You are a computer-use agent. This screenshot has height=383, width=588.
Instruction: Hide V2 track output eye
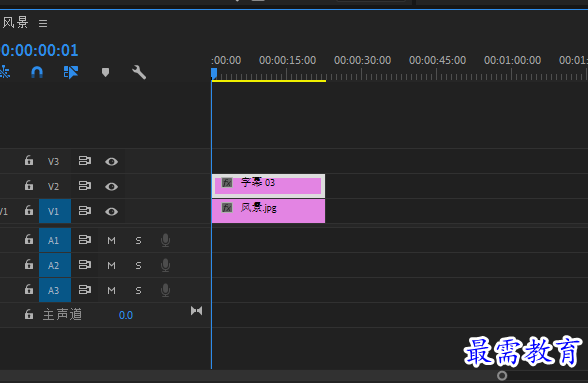coord(111,186)
